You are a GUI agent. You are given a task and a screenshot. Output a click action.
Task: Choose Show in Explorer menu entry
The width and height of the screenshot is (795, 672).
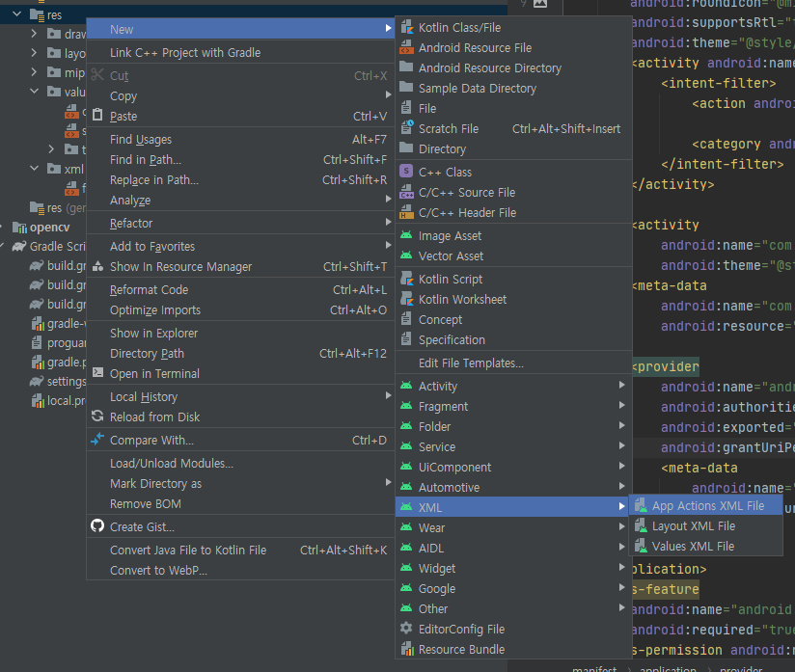coord(240,333)
